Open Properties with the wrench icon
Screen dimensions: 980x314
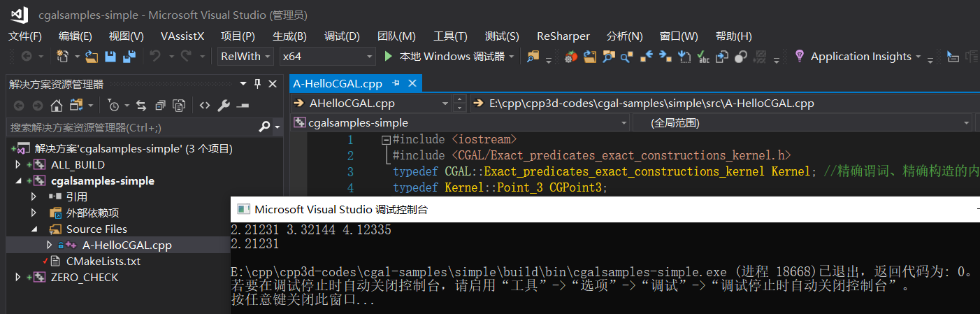224,106
